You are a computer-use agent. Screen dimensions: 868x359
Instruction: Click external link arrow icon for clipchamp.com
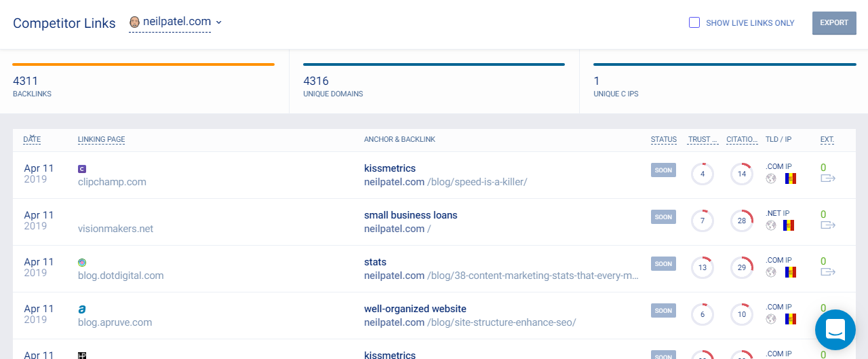(x=828, y=178)
